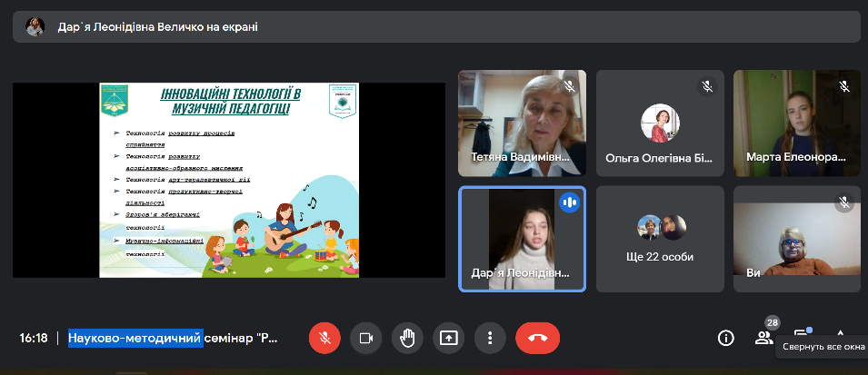Click the presenter banner 'Дар'я Леонідівна Величко на екрані'
The image size is (868, 375).
(x=436, y=26)
